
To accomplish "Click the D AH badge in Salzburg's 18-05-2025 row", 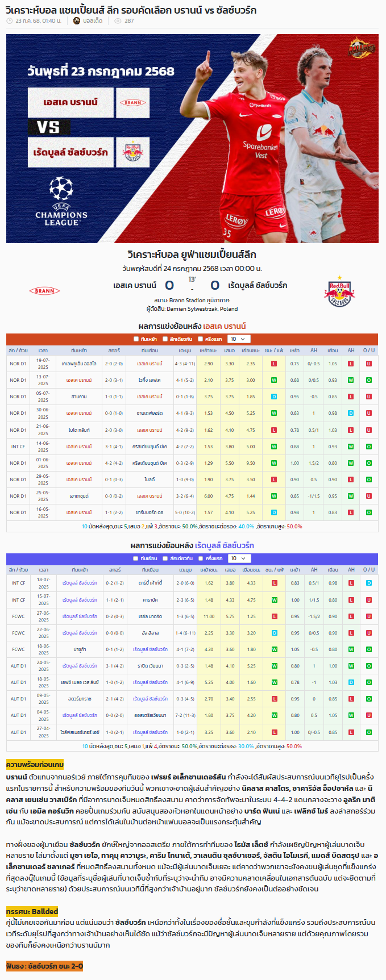I will pos(351,682).
